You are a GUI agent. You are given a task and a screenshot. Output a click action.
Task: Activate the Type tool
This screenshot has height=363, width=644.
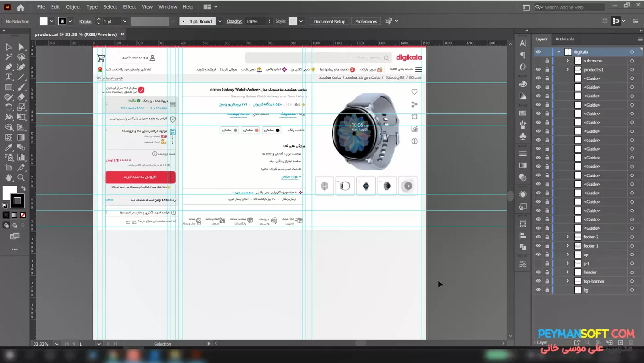[x=9, y=77]
